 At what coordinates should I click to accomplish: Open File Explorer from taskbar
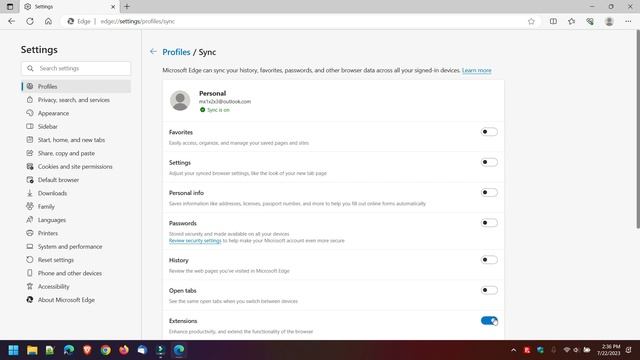pyautogui.click(x=32, y=350)
